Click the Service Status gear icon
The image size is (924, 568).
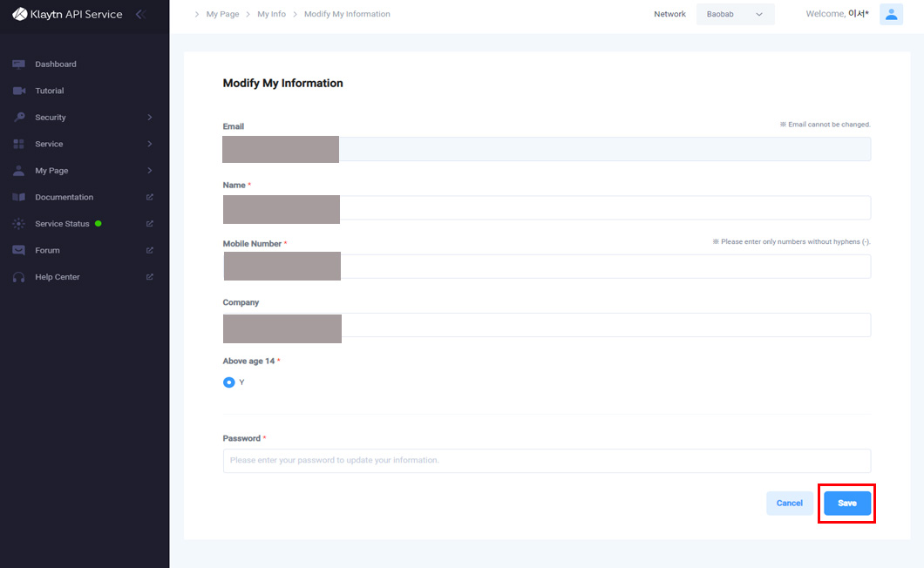click(x=19, y=223)
